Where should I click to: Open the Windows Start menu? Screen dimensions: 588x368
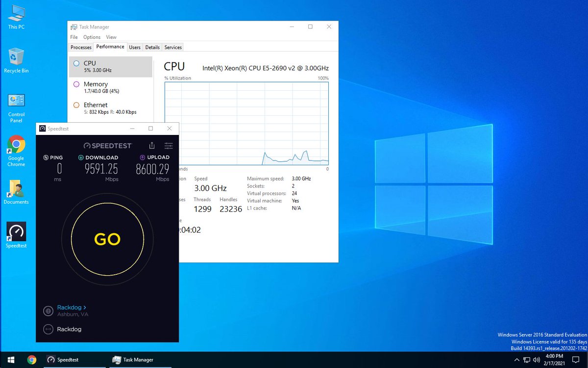click(x=10, y=360)
